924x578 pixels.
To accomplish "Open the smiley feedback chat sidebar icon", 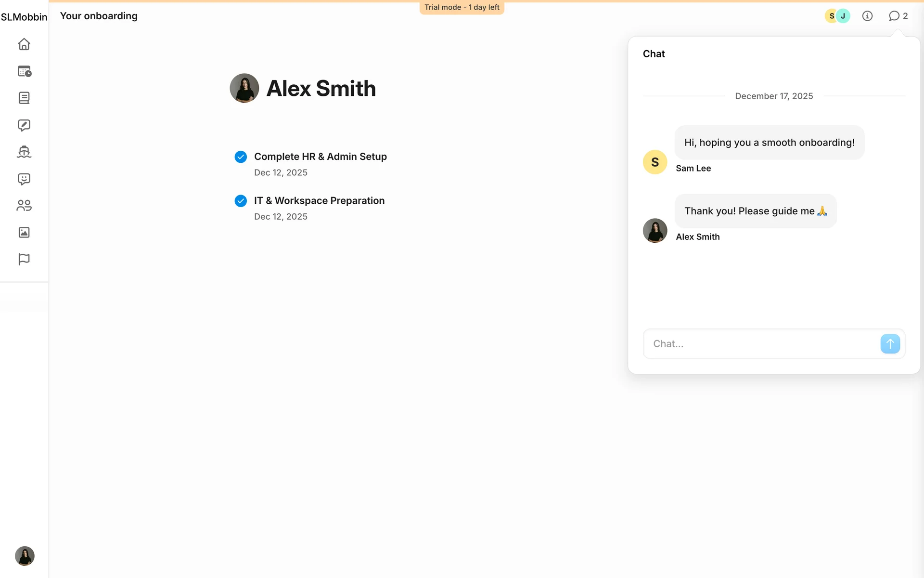I will [24, 179].
